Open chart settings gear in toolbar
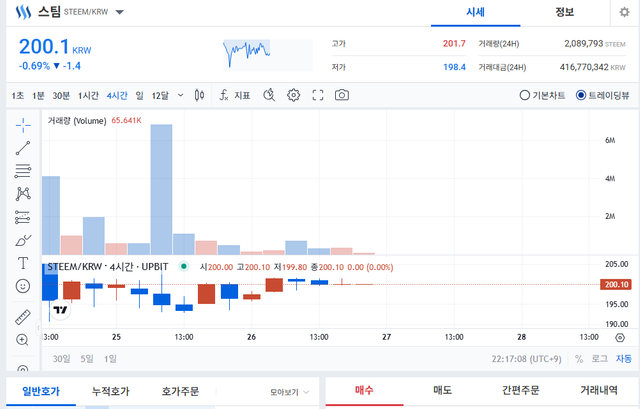The height and width of the screenshot is (409, 640). click(x=293, y=95)
